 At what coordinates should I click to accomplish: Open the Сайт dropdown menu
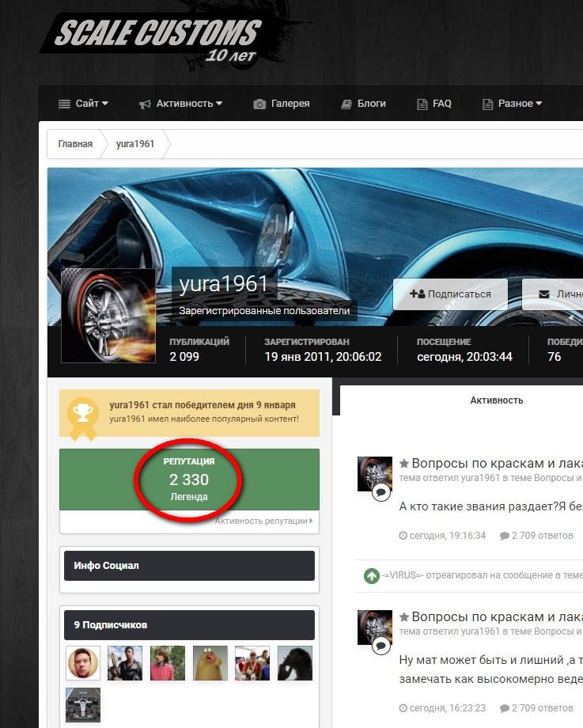pos(83,104)
